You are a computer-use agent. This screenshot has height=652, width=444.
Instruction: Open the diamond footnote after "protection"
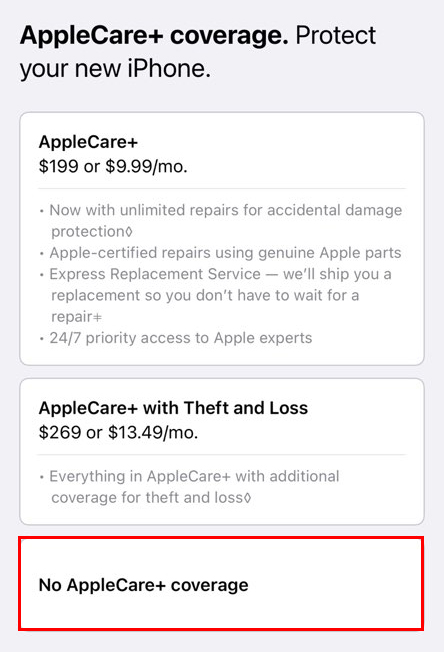point(129,232)
